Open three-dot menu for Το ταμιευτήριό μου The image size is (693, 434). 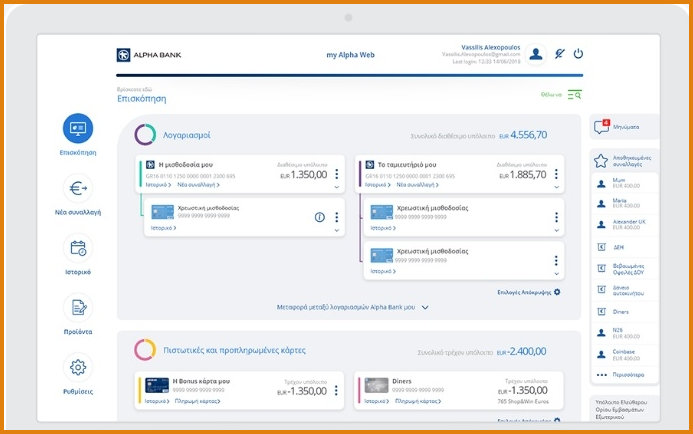point(556,174)
